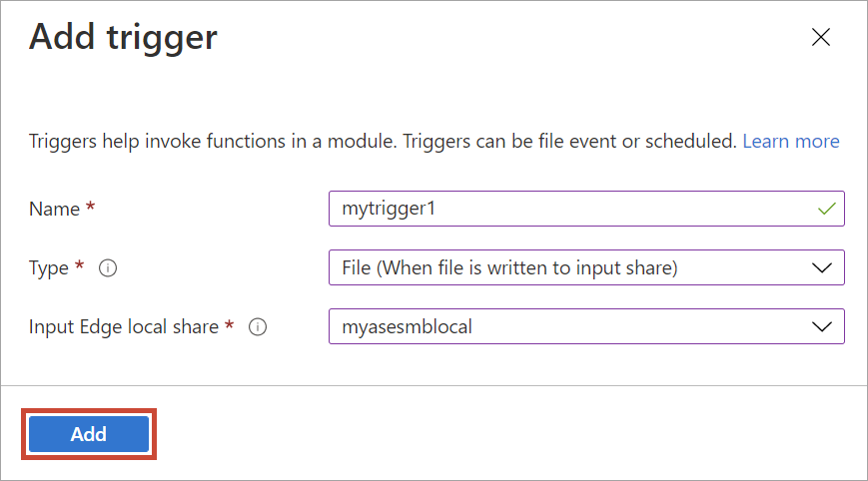The height and width of the screenshot is (481, 868).
Task: Open the Type dropdown showing File option
Action: tap(586, 267)
